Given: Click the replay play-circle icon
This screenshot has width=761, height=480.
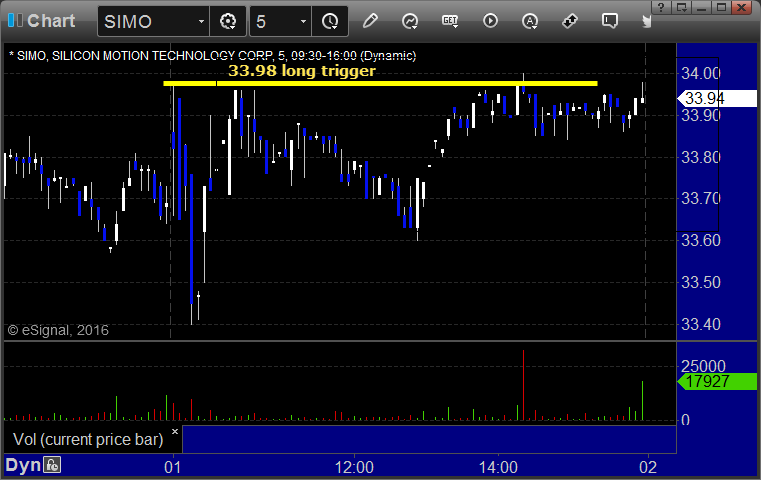Looking at the screenshot, I should 490,21.
